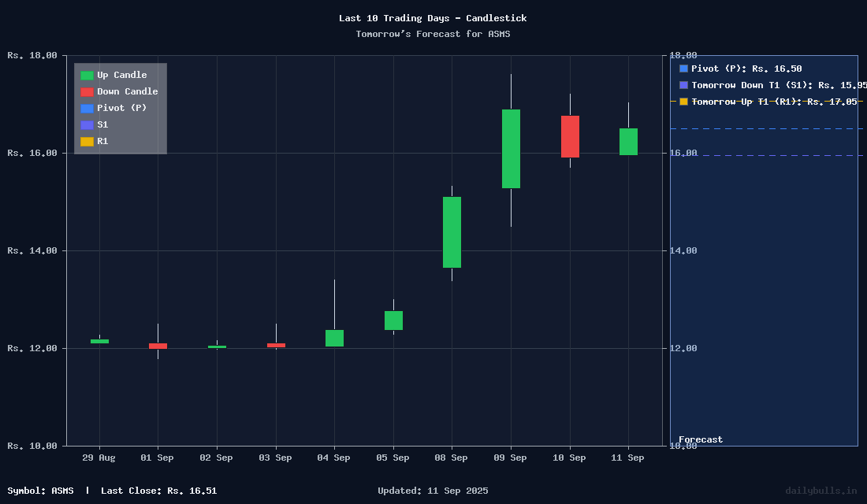
Task: Select the 09 Sep tall green candle
Action: 511,149
